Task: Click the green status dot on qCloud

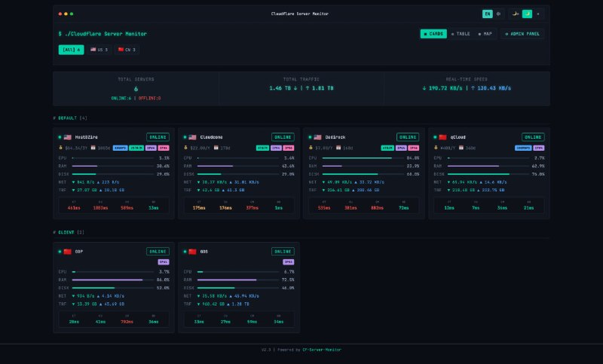Action: click(435, 137)
